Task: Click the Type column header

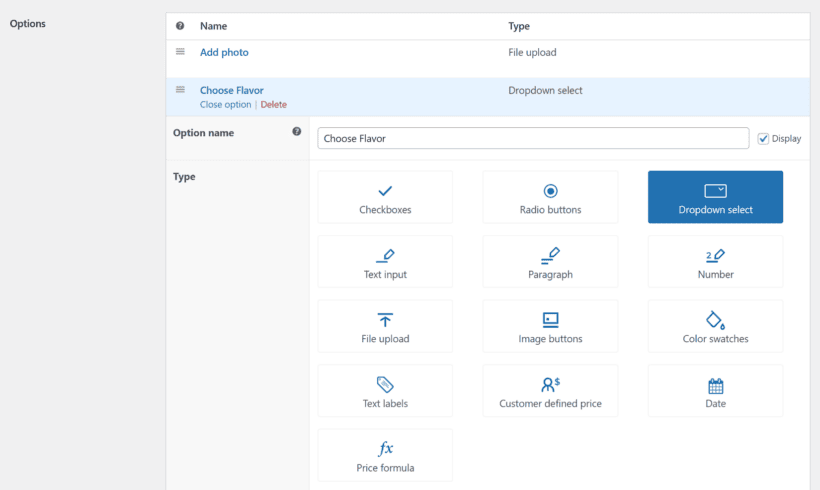Action: (519, 26)
